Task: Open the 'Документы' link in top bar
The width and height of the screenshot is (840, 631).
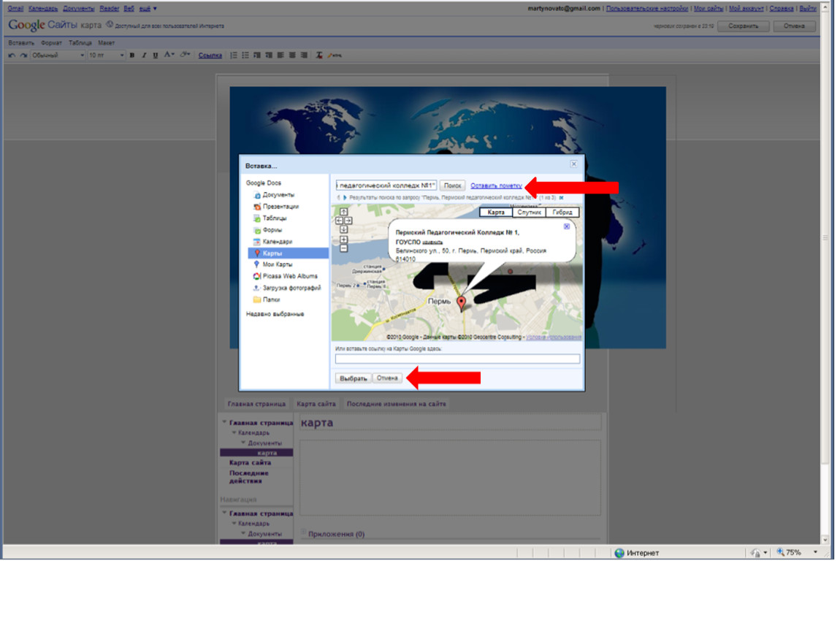Action: click(x=79, y=9)
